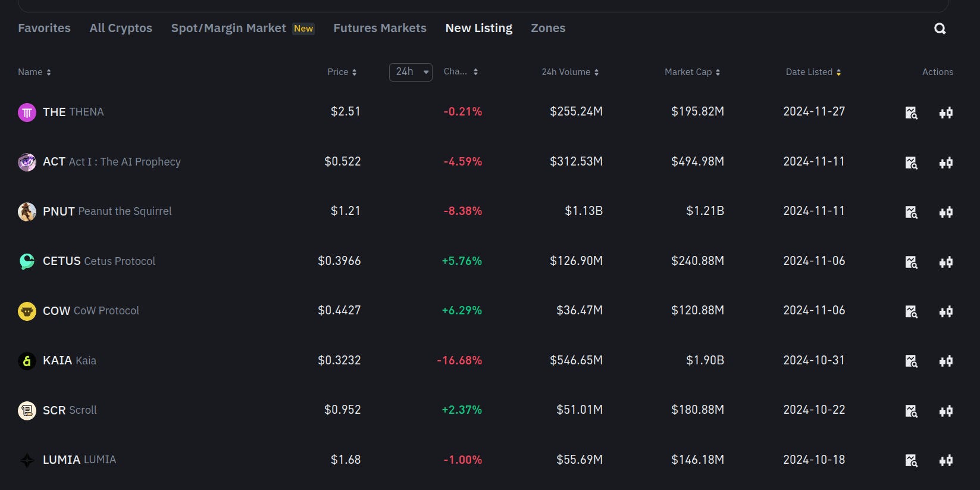Click the $1.68 price value

pos(346,460)
